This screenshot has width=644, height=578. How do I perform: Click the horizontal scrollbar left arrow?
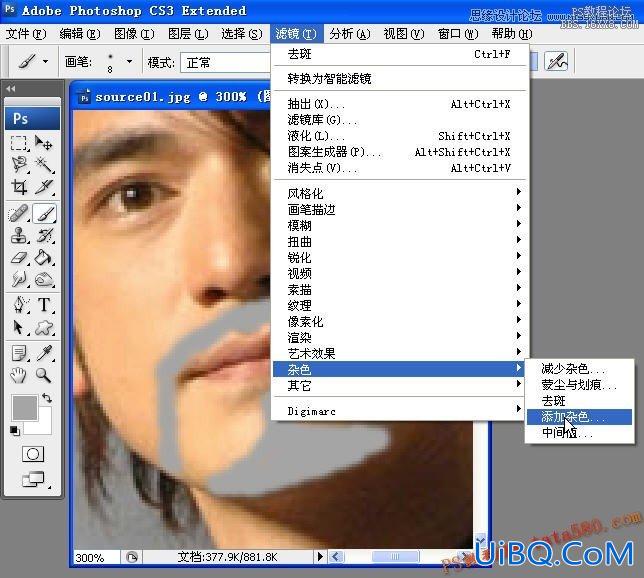coord(336,557)
